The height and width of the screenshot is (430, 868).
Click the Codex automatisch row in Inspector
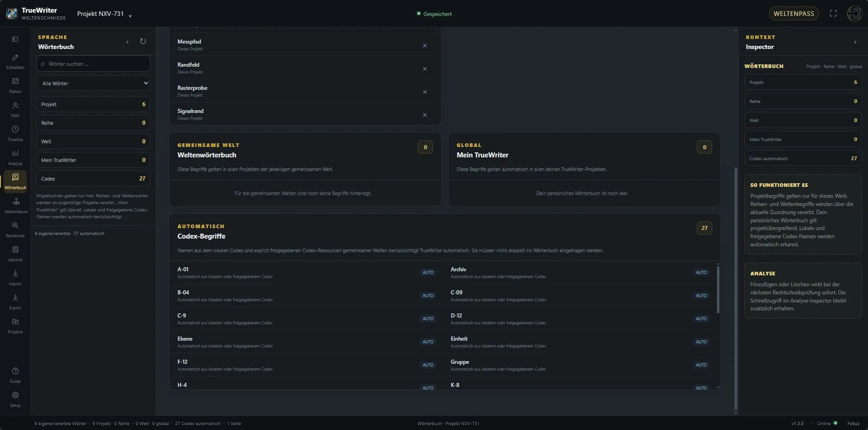tap(803, 158)
